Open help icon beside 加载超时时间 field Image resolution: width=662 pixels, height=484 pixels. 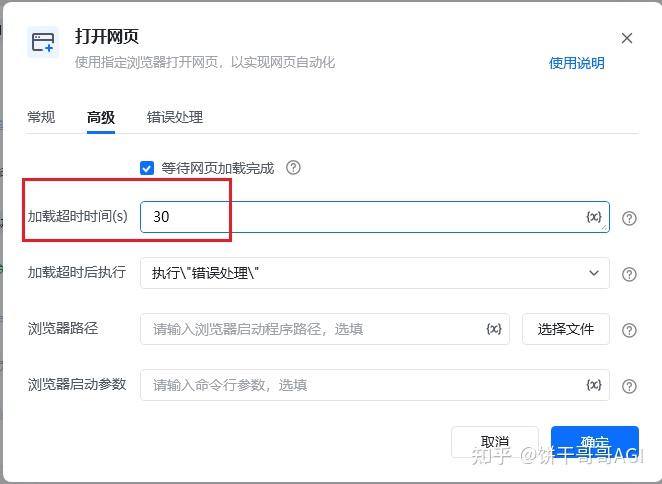click(629, 218)
